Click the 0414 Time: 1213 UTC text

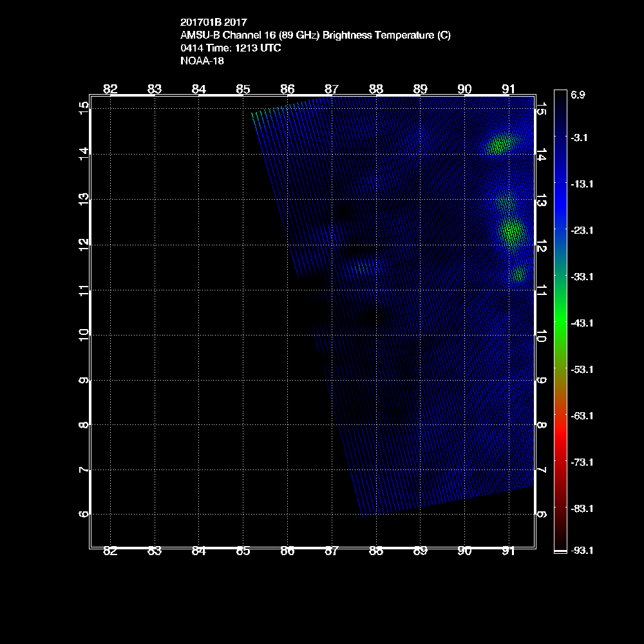(x=231, y=48)
